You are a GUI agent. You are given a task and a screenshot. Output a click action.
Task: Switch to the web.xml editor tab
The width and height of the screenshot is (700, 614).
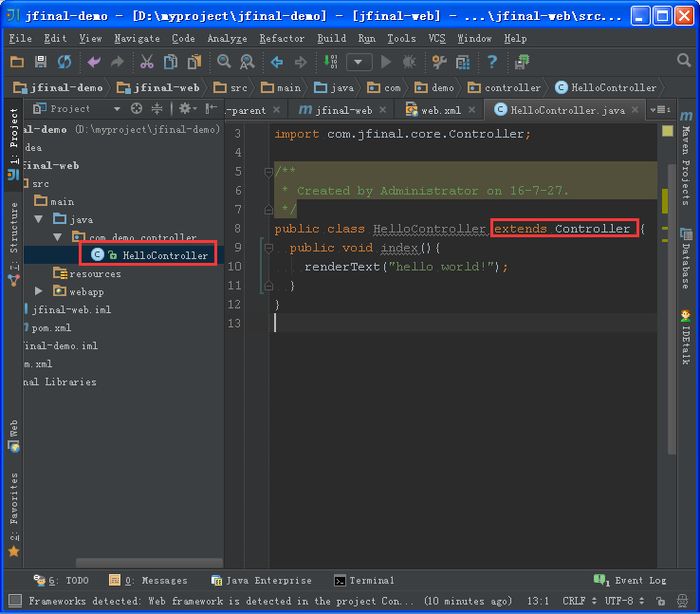pos(440,110)
